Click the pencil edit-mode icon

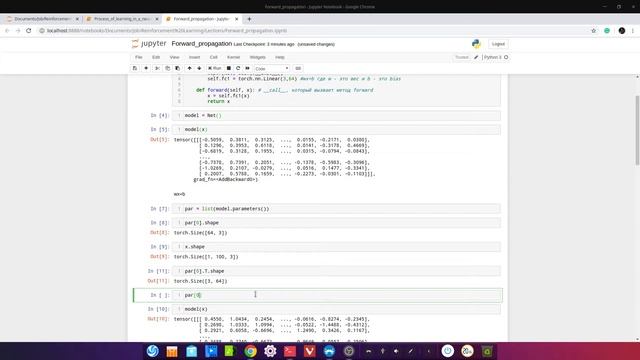476,57
